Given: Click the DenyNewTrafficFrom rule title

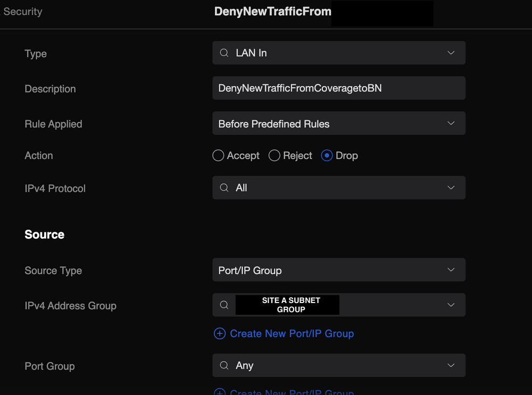Looking at the screenshot, I should tap(273, 12).
